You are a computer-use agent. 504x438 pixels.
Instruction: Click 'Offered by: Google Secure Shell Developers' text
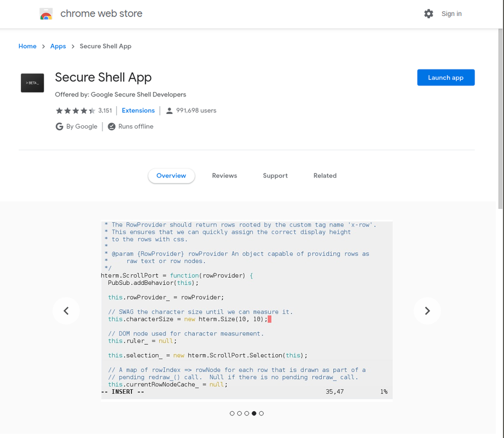pyautogui.click(x=121, y=95)
